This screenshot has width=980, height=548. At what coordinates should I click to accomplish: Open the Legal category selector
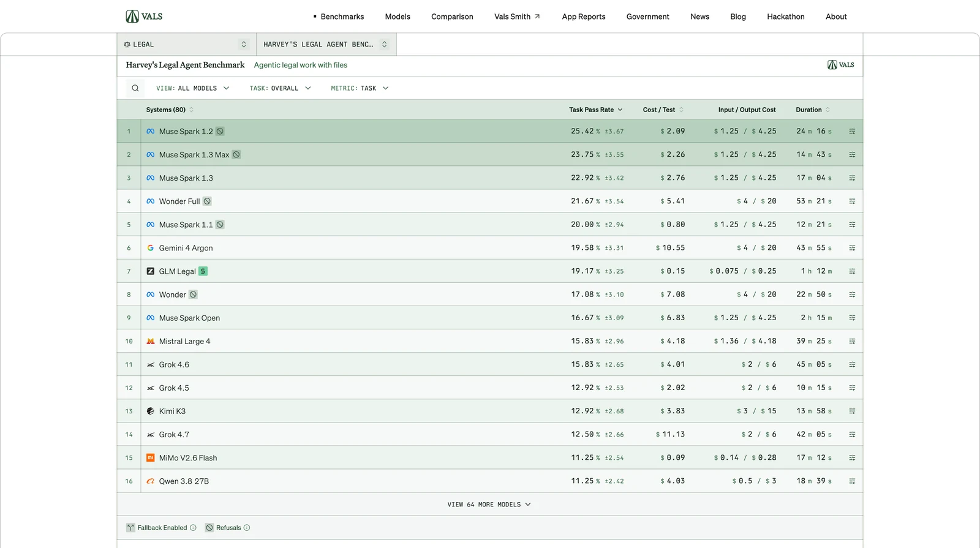pyautogui.click(x=186, y=44)
